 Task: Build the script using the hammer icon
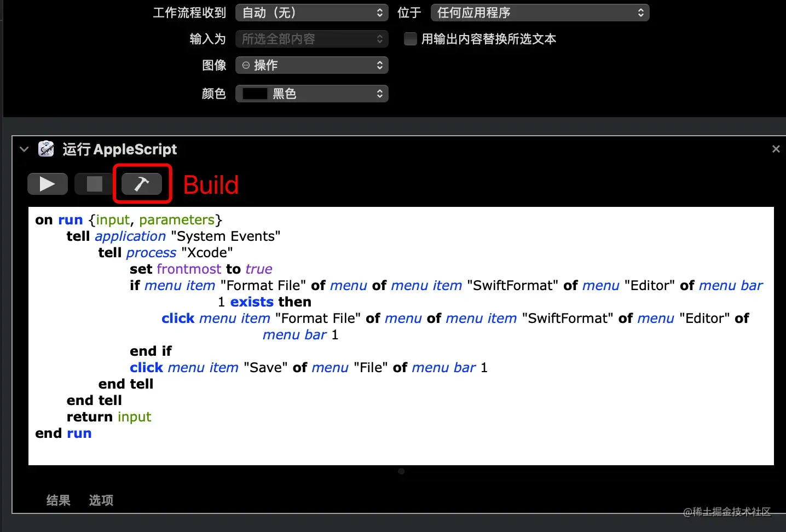(142, 184)
